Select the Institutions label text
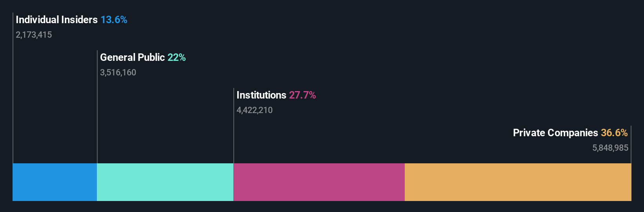 [261, 95]
